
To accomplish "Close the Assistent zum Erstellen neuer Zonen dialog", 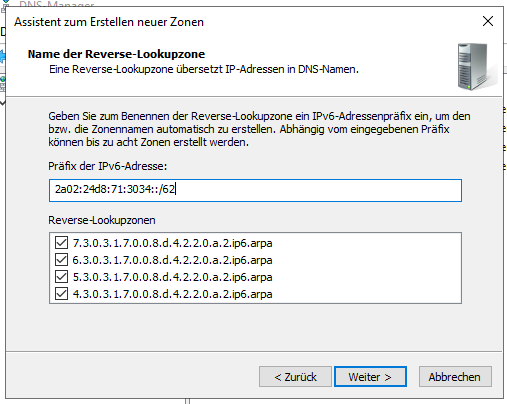I will pyautogui.click(x=488, y=21).
